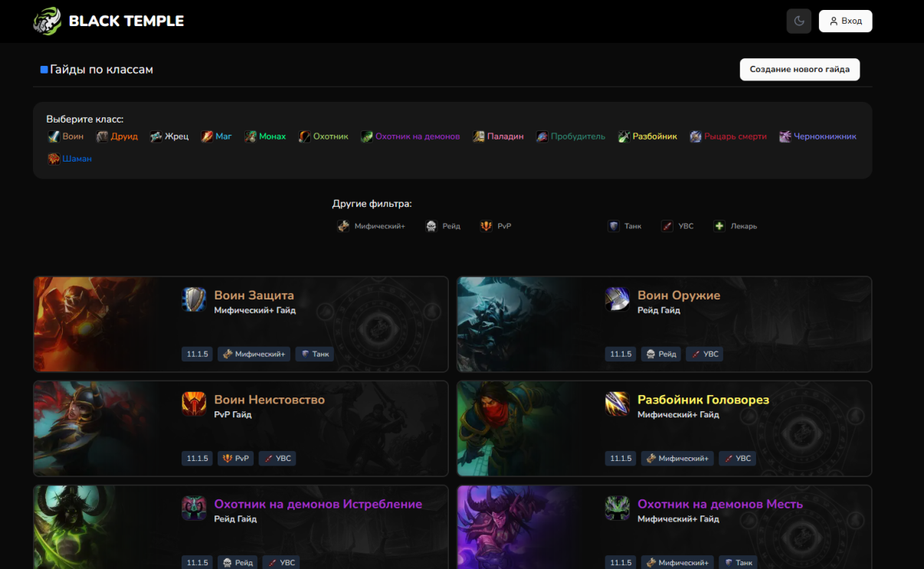The width and height of the screenshot is (924, 569).
Task: Filter guides by Воин class
Action: 66,136
